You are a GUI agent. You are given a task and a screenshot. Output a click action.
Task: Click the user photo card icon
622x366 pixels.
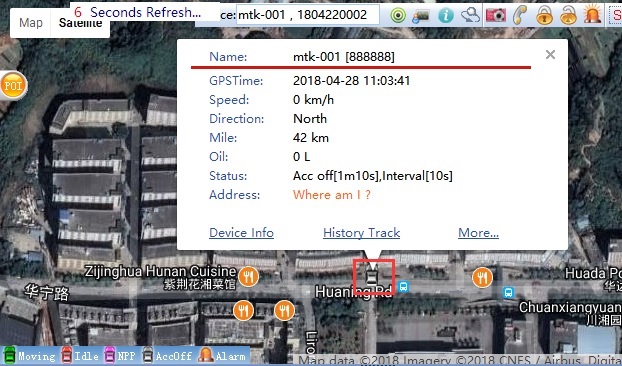pos(421,16)
